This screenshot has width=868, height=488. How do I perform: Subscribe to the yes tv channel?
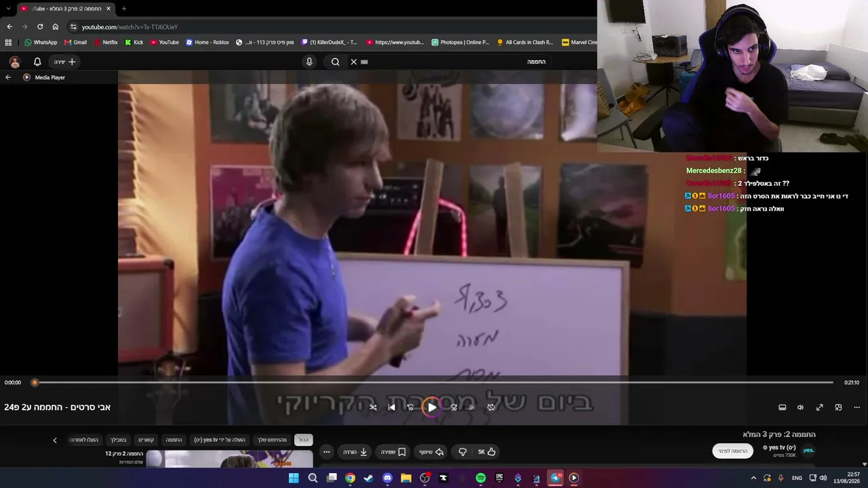(x=733, y=451)
